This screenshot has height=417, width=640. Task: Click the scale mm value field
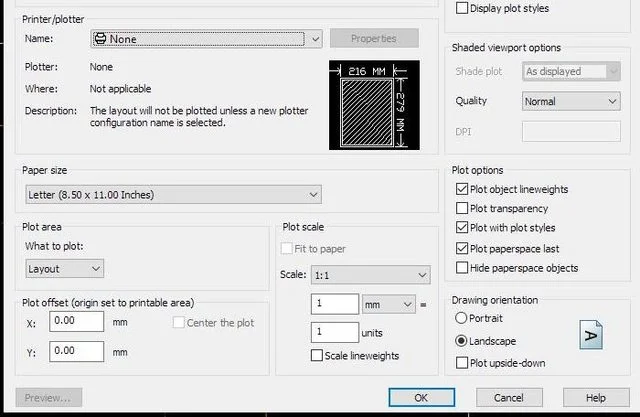point(335,304)
